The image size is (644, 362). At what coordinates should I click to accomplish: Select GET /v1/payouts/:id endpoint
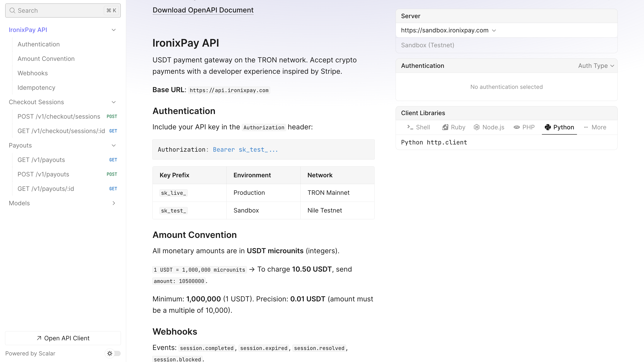tap(46, 189)
